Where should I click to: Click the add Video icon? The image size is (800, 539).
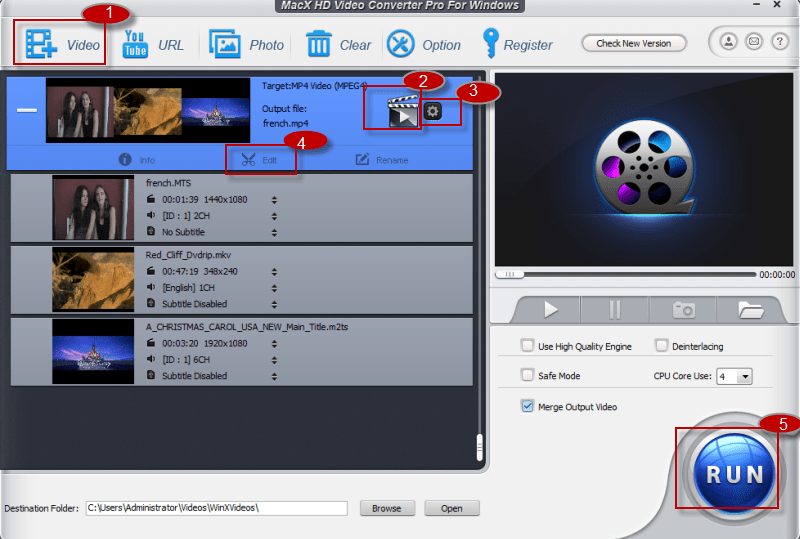[x=41, y=44]
